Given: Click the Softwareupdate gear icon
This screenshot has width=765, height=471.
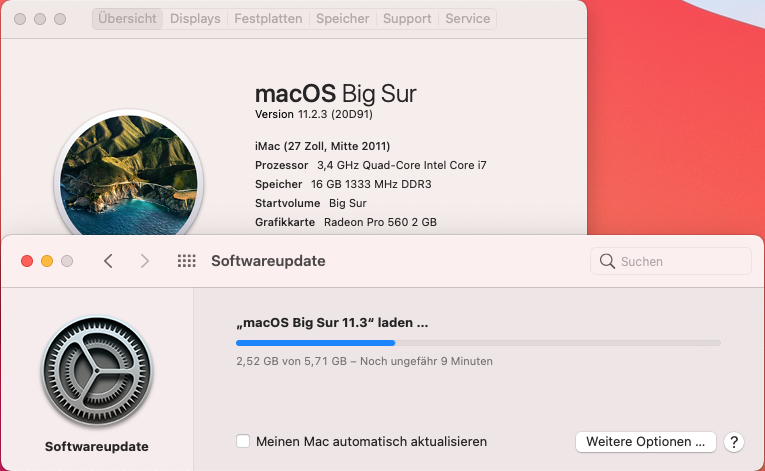Looking at the screenshot, I should point(97,371).
